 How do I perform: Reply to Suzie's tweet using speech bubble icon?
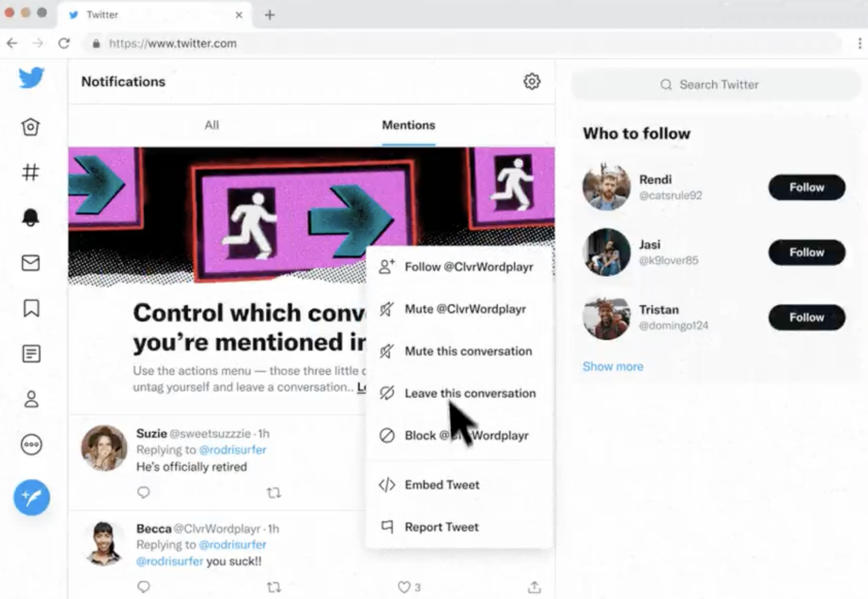pyautogui.click(x=144, y=492)
